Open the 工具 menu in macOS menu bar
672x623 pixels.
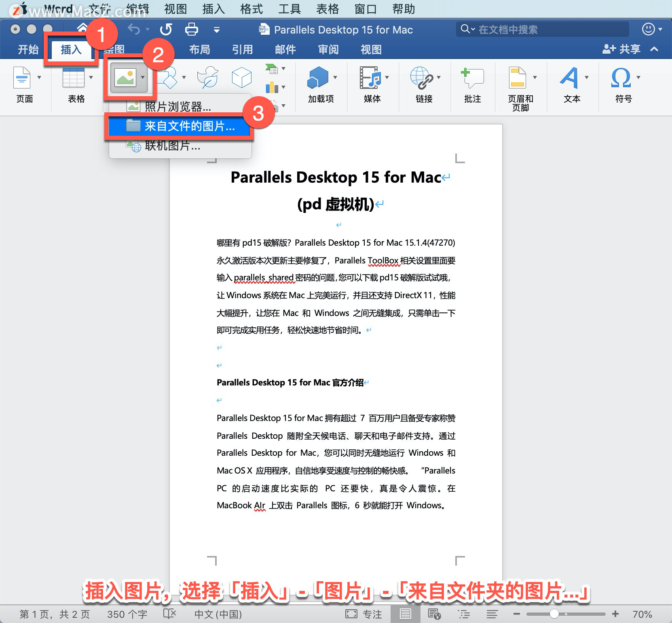[x=290, y=9]
